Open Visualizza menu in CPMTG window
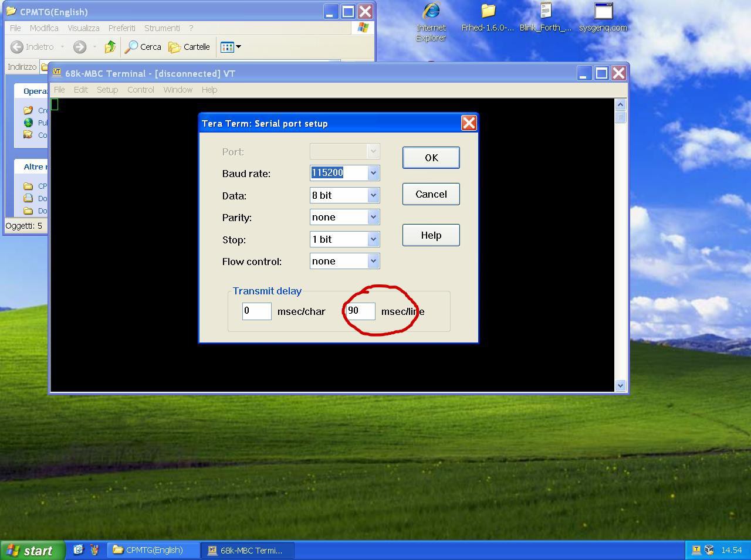 pos(83,28)
